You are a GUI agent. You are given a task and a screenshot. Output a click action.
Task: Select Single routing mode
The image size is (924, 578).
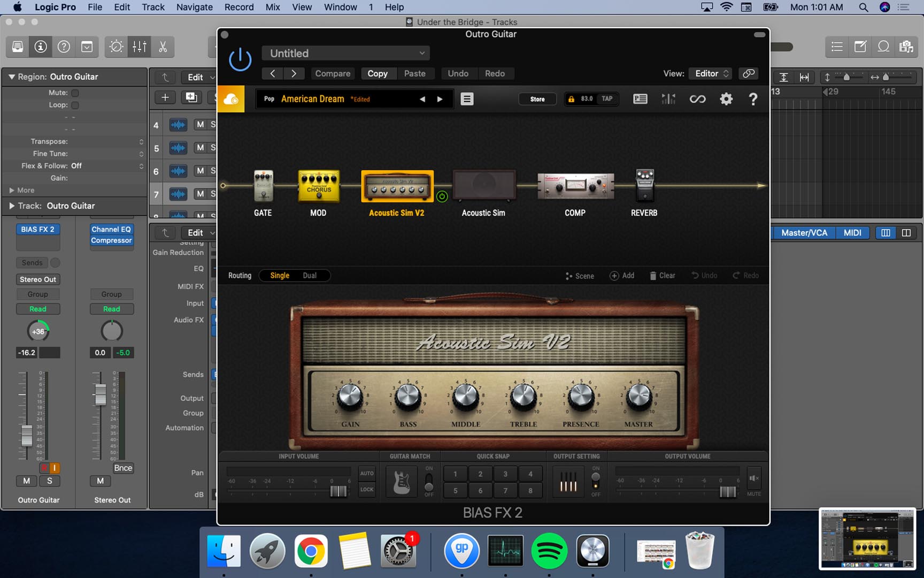(x=280, y=276)
